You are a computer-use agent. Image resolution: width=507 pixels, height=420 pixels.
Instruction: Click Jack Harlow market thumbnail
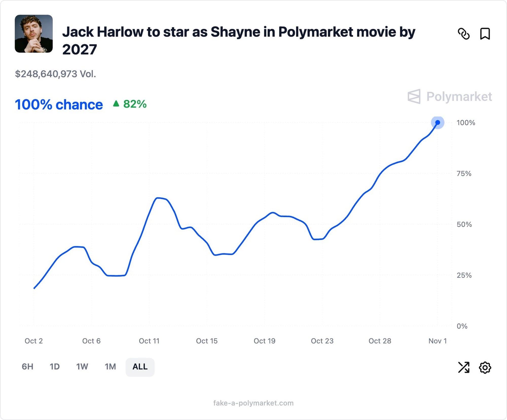click(34, 34)
